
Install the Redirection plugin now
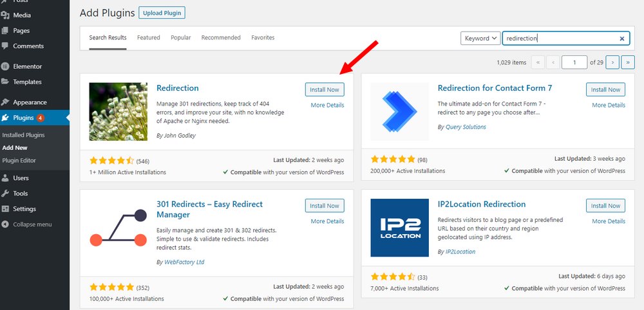tap(325, 89)
